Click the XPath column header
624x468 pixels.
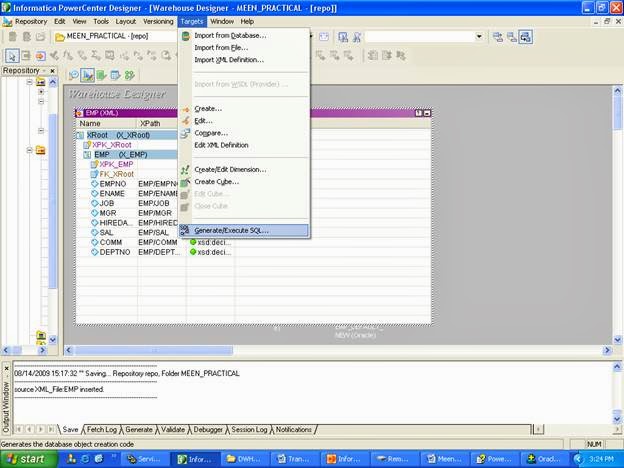[158, 123]
